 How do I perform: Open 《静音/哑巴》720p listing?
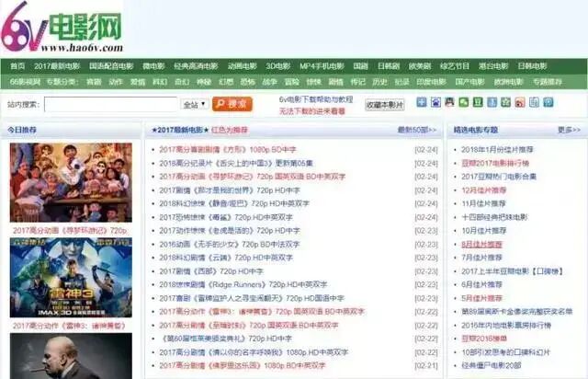tap(234, 203)
